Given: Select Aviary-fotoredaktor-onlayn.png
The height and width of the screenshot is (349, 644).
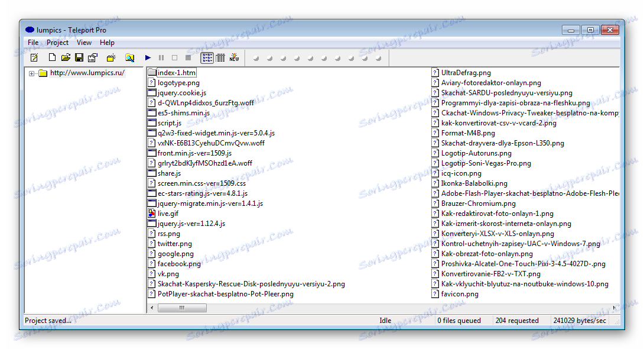Looking at the screenshot, I should tap(491, 83).
